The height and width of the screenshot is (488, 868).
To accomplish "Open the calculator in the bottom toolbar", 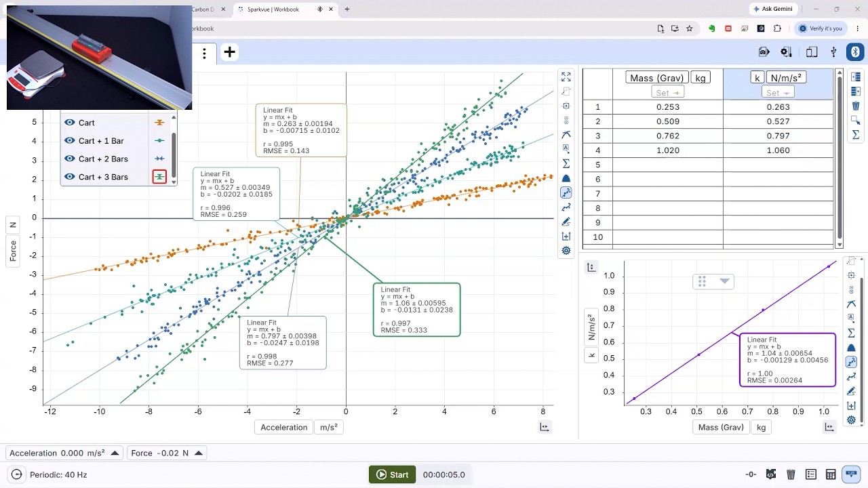I will (x=831, y=474).
